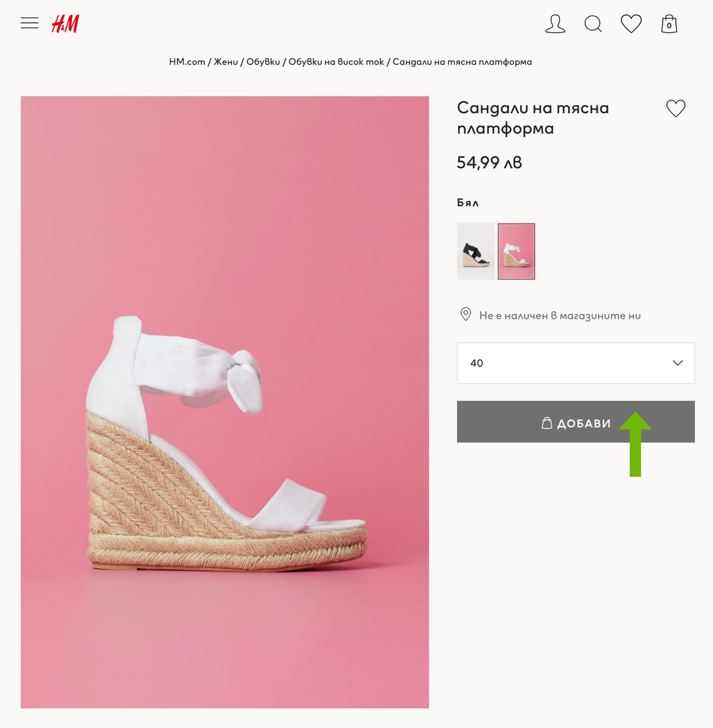Screen dimensions: 713x728
Task: Click the location pin icon
Action: [466, 314]
